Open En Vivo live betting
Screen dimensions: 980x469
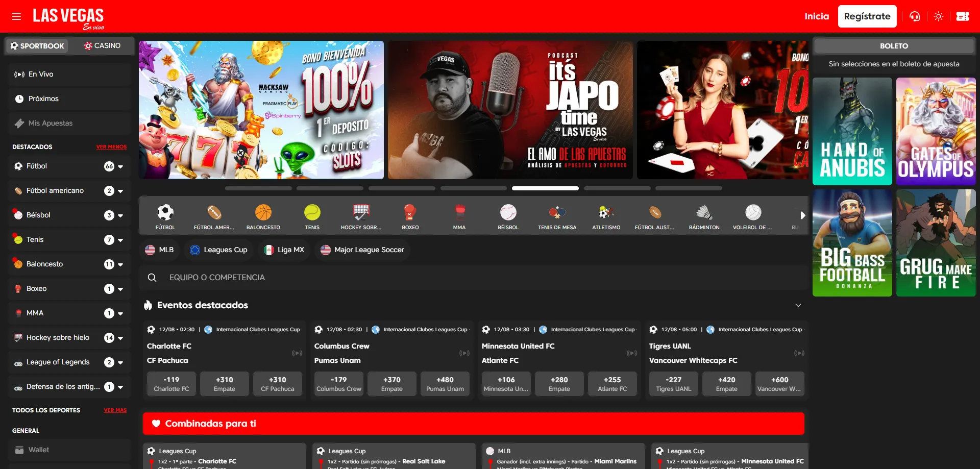[69, 75]
